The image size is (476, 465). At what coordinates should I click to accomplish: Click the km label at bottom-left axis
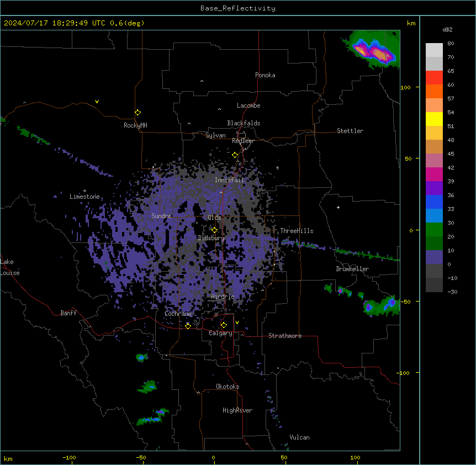[8, 458]
